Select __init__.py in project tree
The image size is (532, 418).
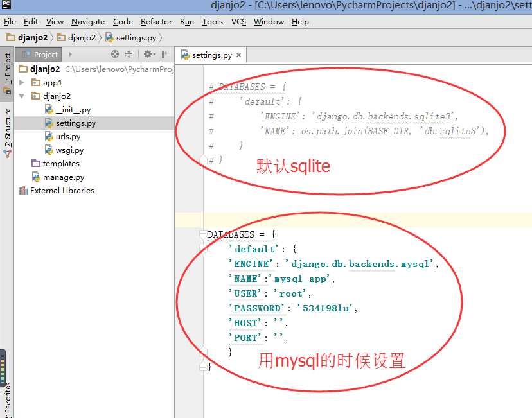[94, 110]
